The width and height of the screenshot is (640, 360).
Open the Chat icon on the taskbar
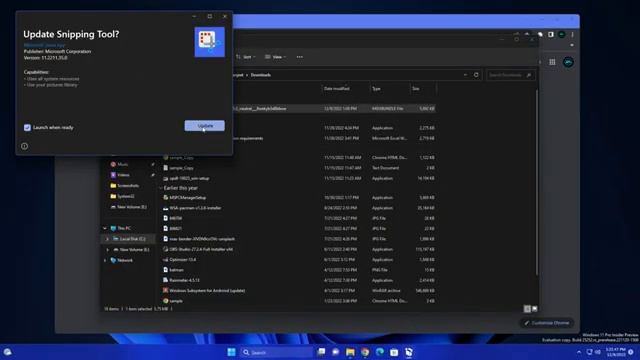point(336,352)
